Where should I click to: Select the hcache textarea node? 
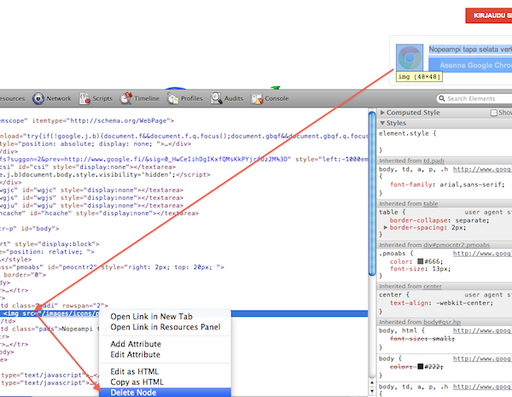99,213
